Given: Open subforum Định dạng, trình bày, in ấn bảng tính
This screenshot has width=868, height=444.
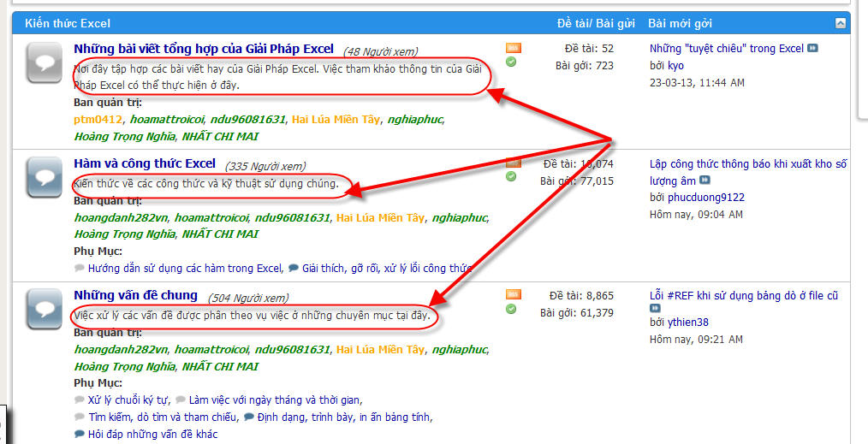Looking at the screenshot, I should click(344, 417).
